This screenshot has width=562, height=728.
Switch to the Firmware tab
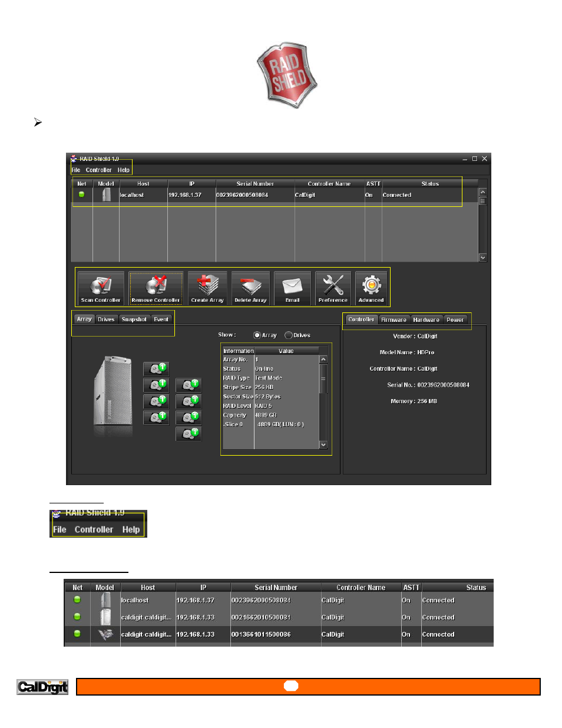(394, 319)
